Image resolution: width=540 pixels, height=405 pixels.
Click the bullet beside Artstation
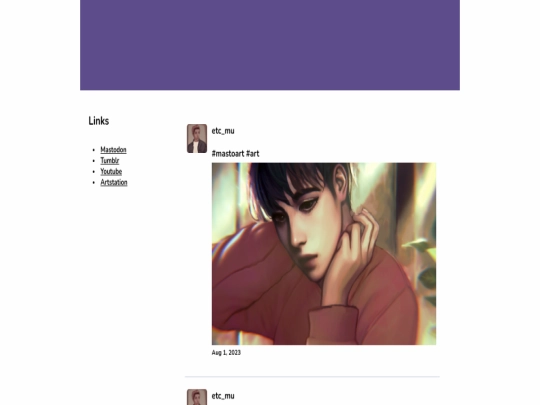pos(94,183)
